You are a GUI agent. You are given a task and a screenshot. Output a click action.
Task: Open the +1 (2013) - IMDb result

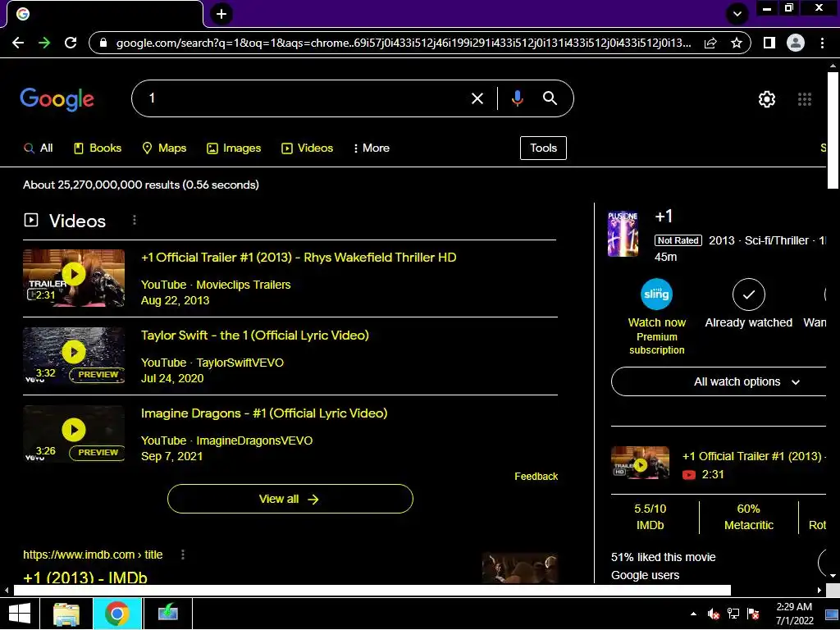(85, 577)
